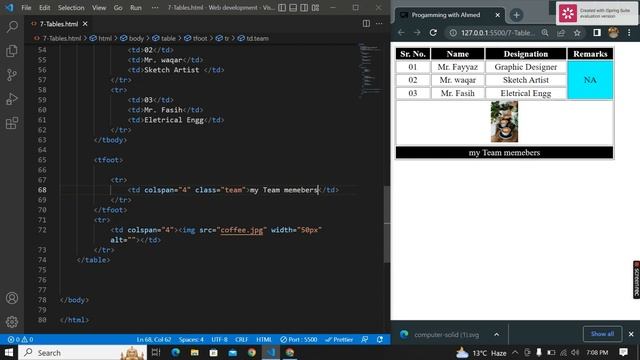Click the Prettier status item
Viewport: 640px width, 360px height.
(x=339, y=340)
